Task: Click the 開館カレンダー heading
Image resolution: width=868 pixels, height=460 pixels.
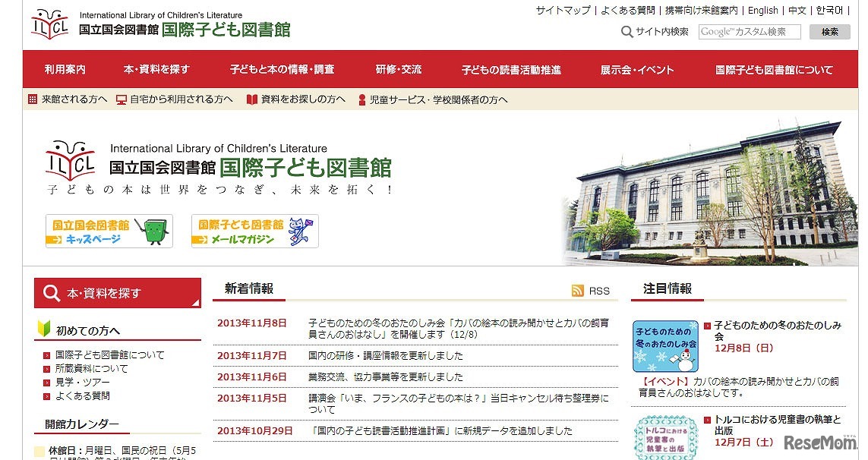Action: pos(82,424)
